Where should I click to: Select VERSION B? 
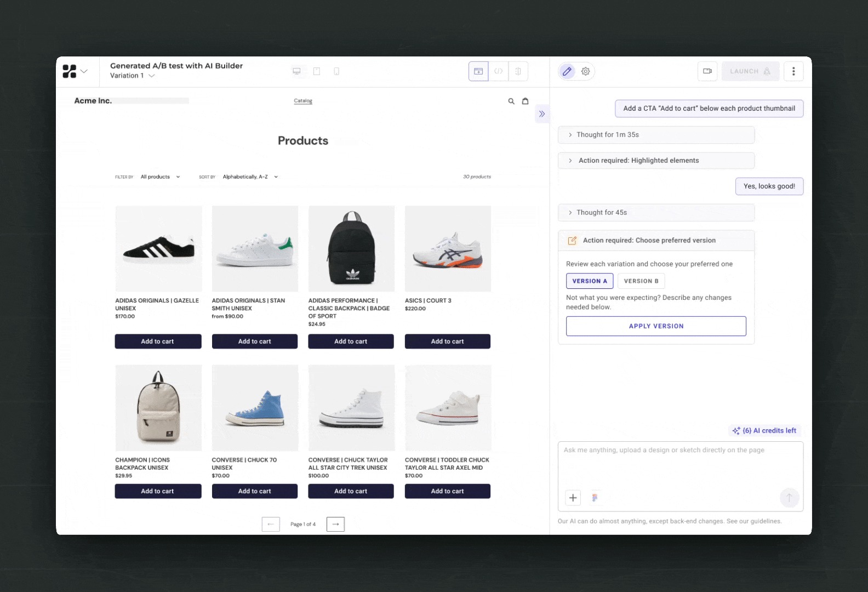pyautogui.click(x=641, y=281)
